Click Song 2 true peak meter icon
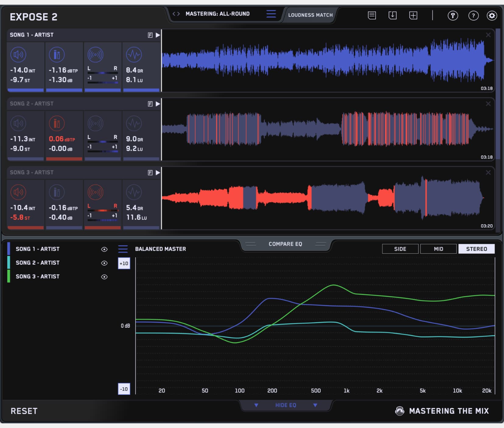Screen dimensions: 504x428 coord(57,124)
